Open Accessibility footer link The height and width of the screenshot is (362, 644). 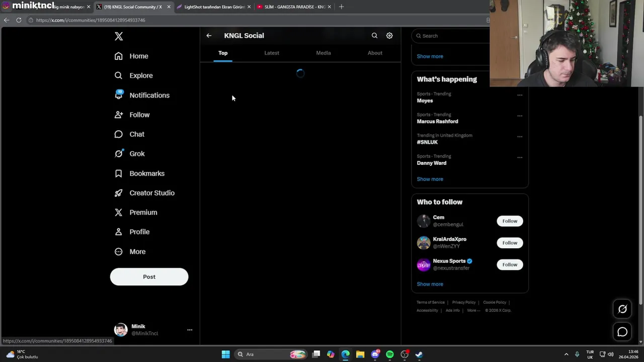tap(427, 310)
